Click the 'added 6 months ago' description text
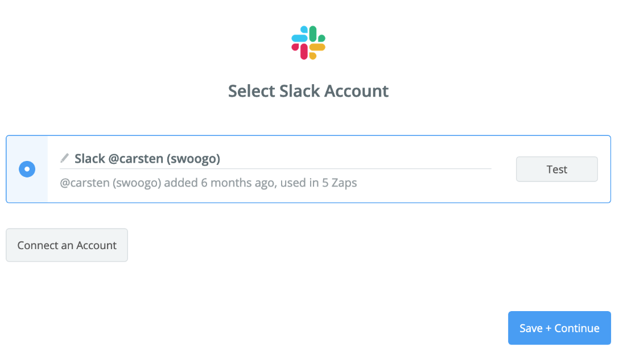 pyautogui.click(x=220, y=183)
